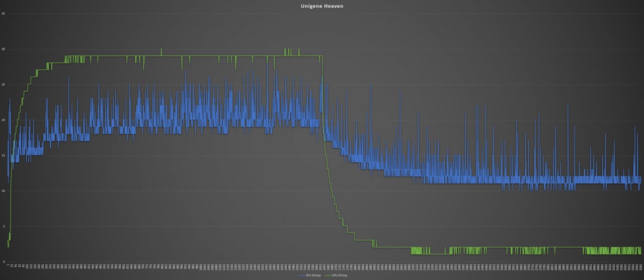644x280 pixels.
Task: Select the blue CPU dTemp legend line marker
Action: [301, 275]
